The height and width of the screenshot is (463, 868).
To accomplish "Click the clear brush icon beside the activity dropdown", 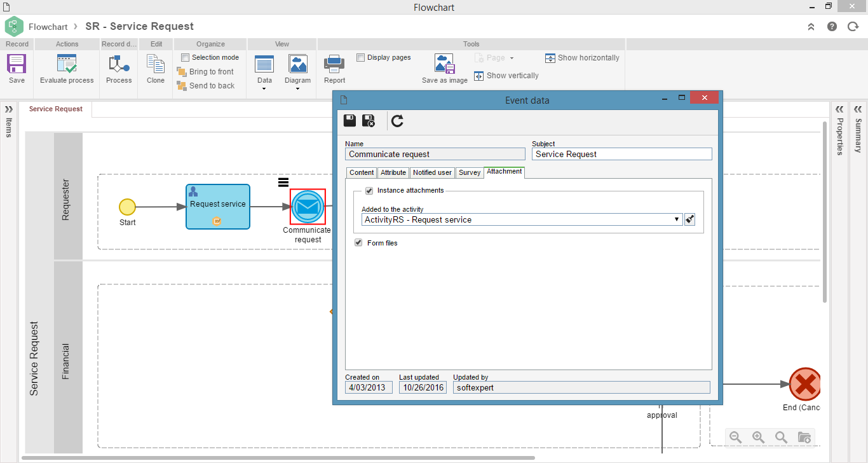I will coord(689,219).
